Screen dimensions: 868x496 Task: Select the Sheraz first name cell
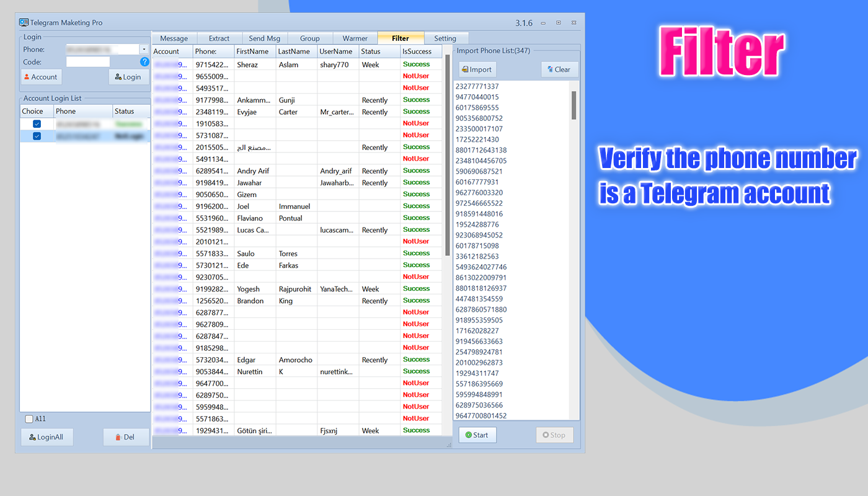pos(255,64)
